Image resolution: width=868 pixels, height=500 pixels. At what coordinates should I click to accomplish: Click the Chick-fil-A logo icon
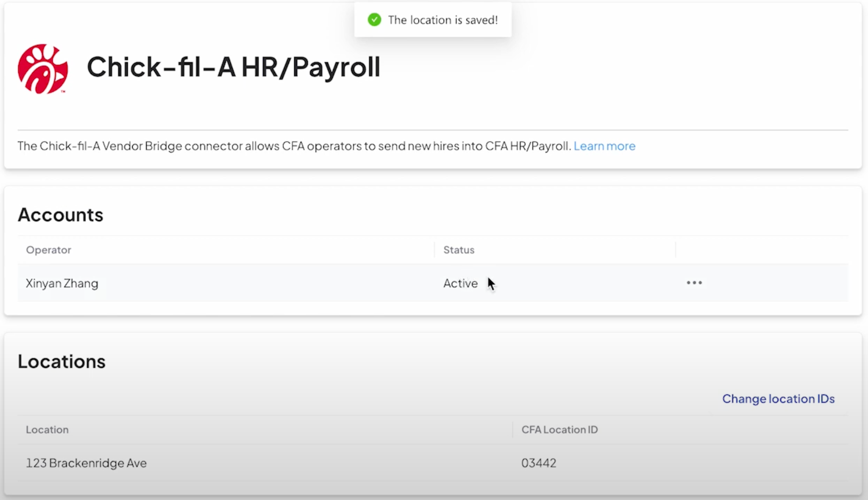42,68
